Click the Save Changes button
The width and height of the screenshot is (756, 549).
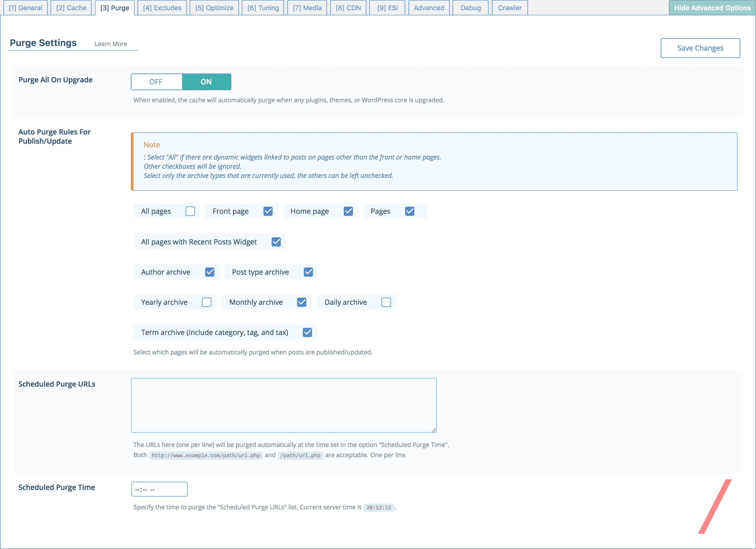coord(700,48)
